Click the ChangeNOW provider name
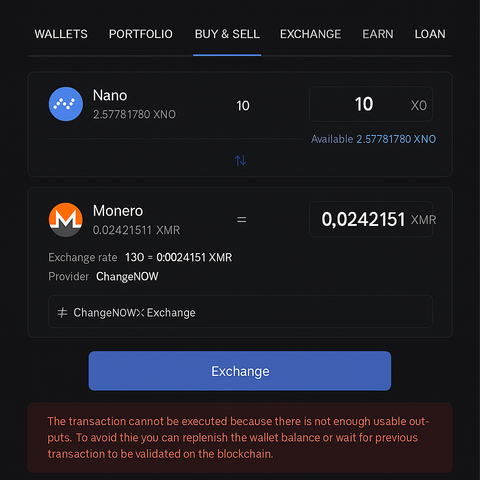Image resolution: width=480 pixels, height=480 pixels. click(127, 276)
